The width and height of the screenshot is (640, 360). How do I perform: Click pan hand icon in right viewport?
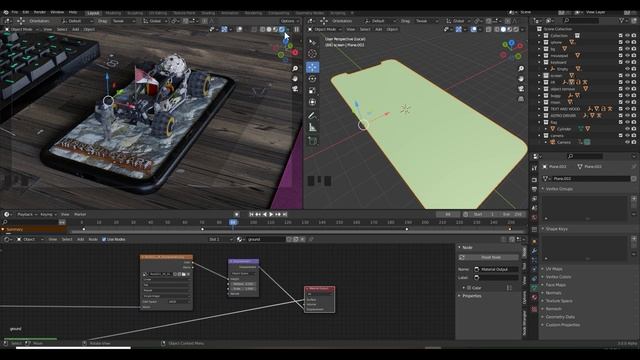[521, 78]
